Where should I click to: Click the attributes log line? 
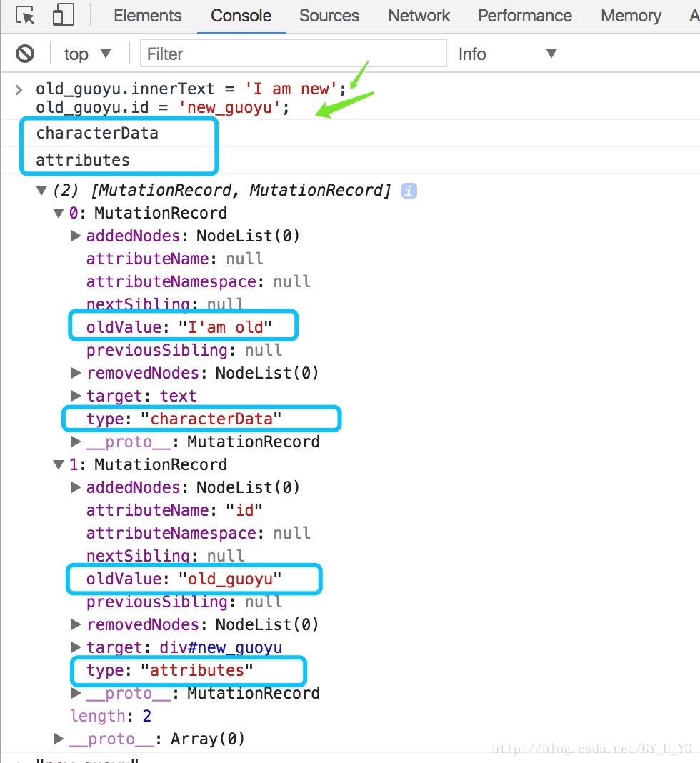[x=83, y=160]
